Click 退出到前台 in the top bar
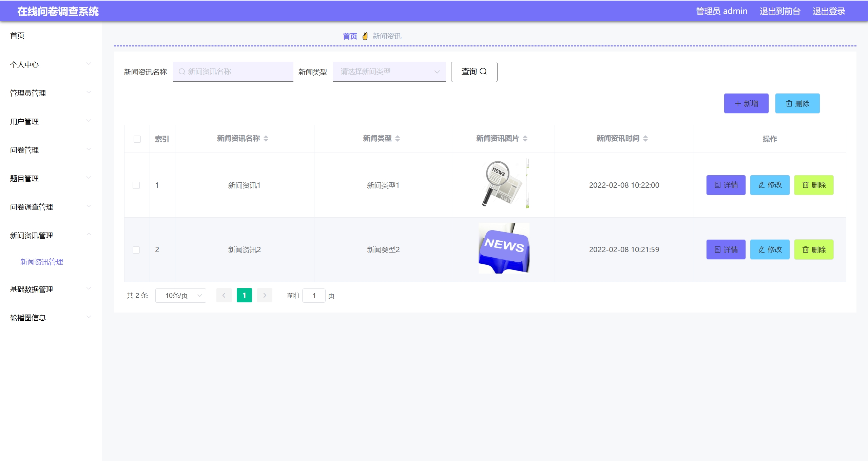This screenshot has height=461, width=868. click(x=780, y=11)
